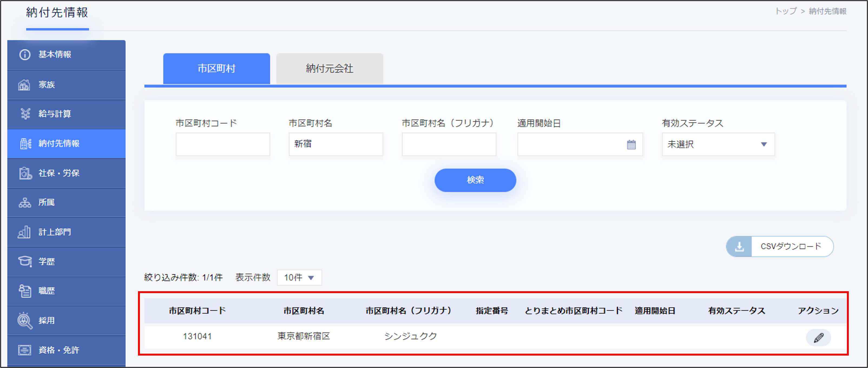Select 学歴 in the sidebar
Viewport: 868px width, 368px height.
pos(47,262)
